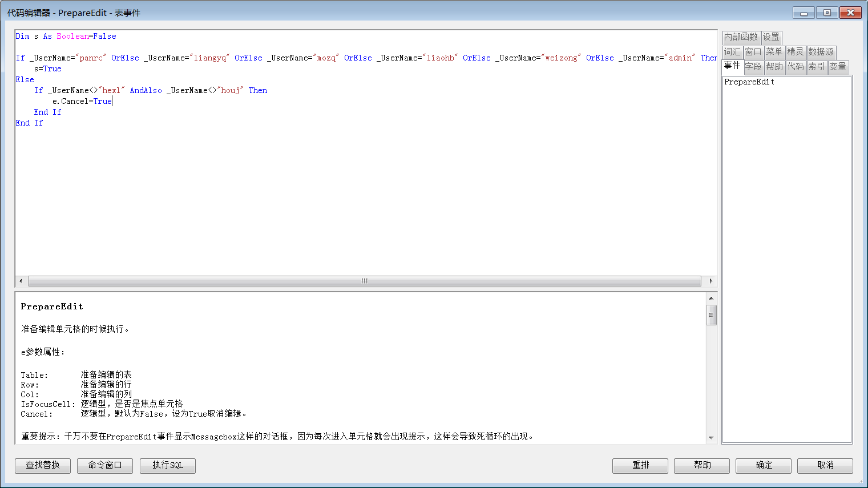868x488 pixels.
Task: Open the 设置 tab
Action: (771, 37)
